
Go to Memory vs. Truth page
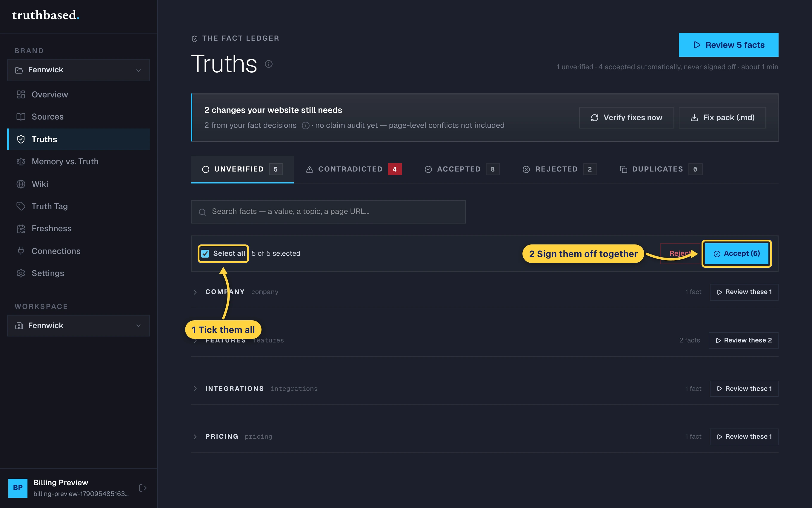[78, 162]
